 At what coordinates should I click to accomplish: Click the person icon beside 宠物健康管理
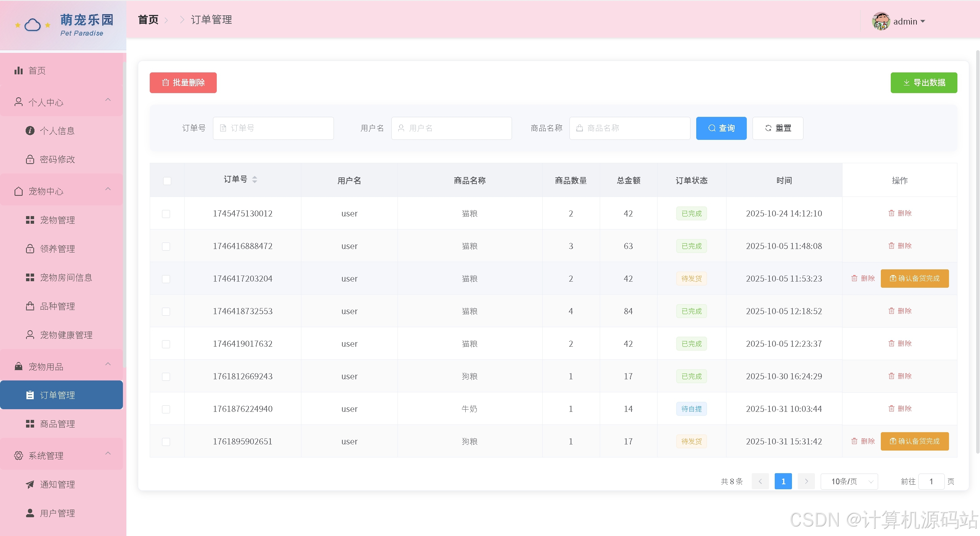[30, 335]
